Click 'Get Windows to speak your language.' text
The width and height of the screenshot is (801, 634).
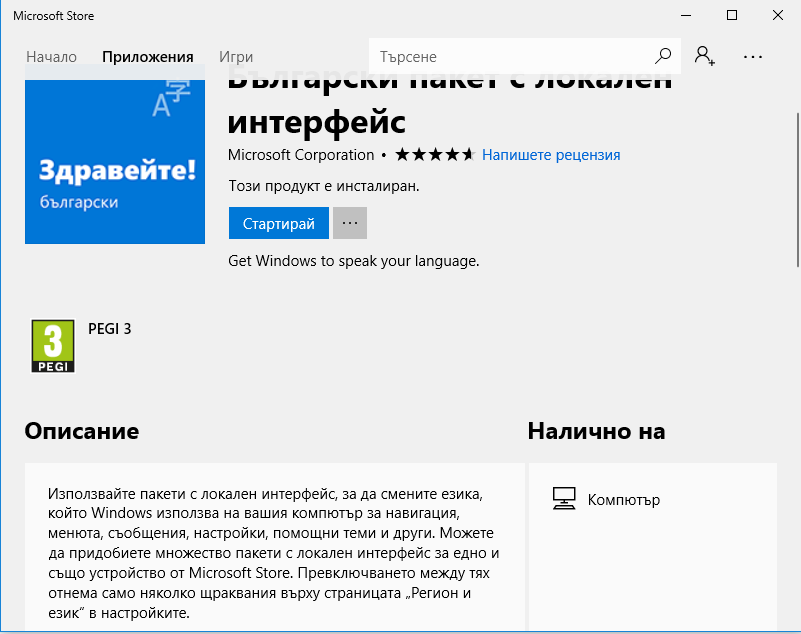click(x=354, y=261)
